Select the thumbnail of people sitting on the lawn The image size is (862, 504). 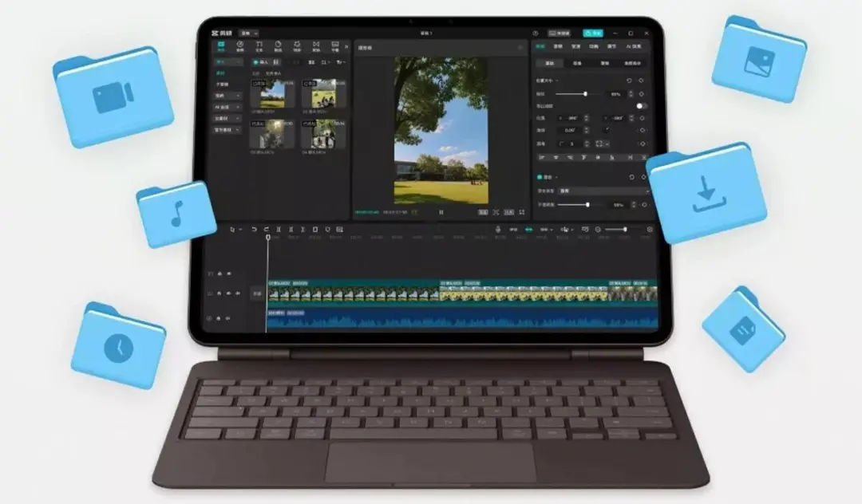pyautogui.click(x=324, y=94)
